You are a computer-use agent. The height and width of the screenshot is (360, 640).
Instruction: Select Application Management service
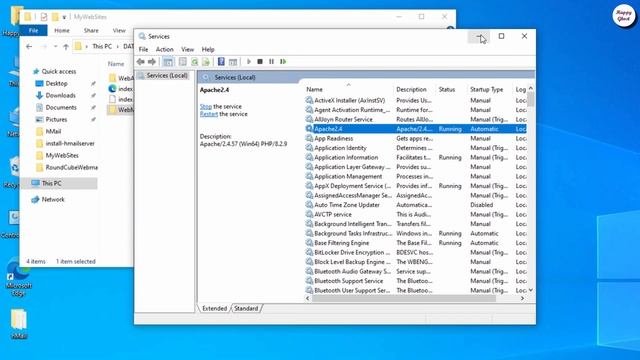click(x=416, y=176)
